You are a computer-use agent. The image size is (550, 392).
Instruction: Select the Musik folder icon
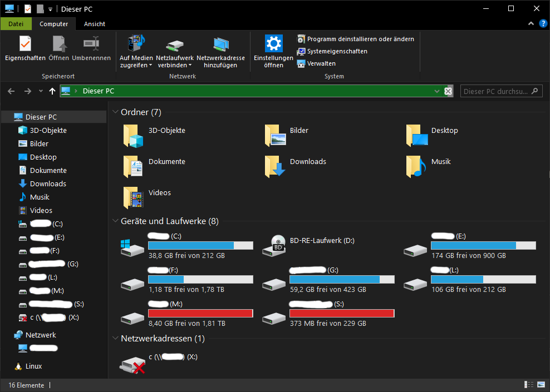[x=417, y=167]
